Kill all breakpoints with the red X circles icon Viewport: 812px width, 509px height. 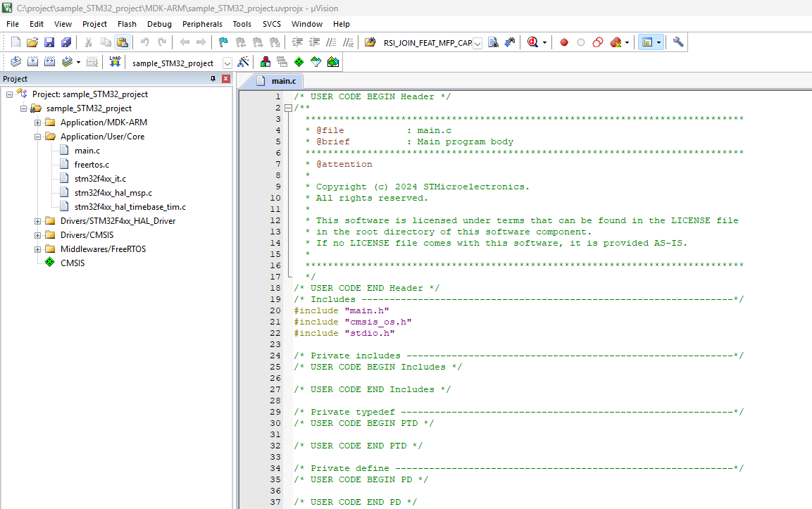[x=616, y=42]
